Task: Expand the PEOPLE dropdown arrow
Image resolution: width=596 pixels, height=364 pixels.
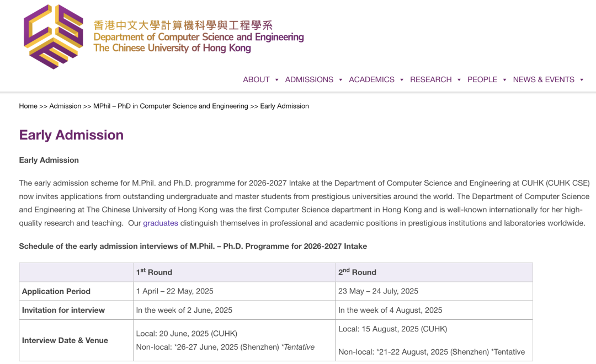Action: pyautogui.click(x=505, y=80)
